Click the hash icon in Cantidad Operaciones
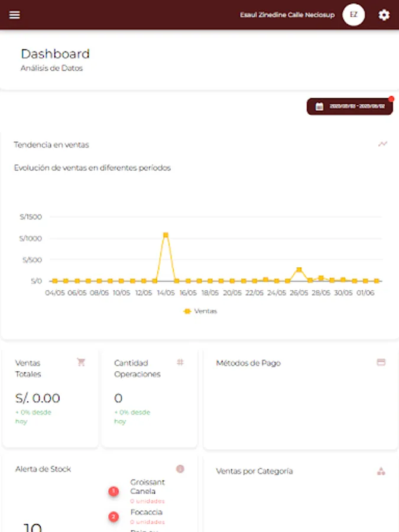Image resolution: width=399 pixels, height=532 pixels. click(x=180, y=362)
